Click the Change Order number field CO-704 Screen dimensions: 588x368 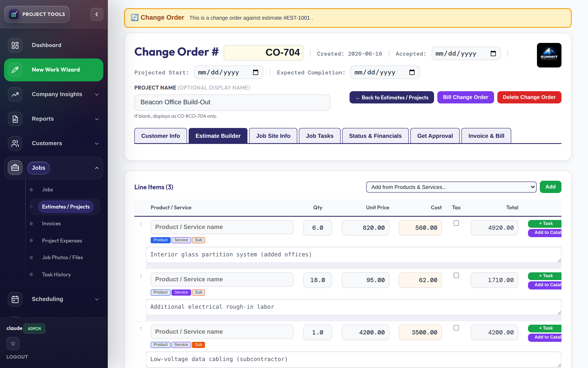pos(263,53)
